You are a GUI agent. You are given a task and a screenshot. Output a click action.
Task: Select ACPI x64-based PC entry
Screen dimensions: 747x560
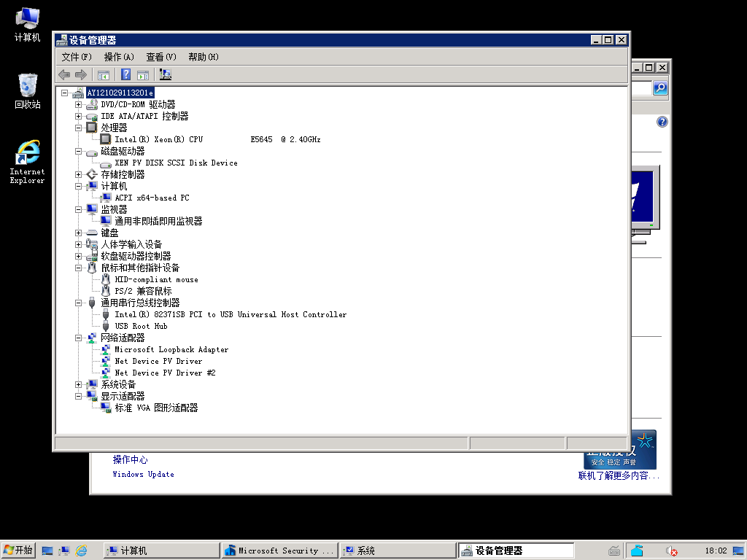(152, 198)
